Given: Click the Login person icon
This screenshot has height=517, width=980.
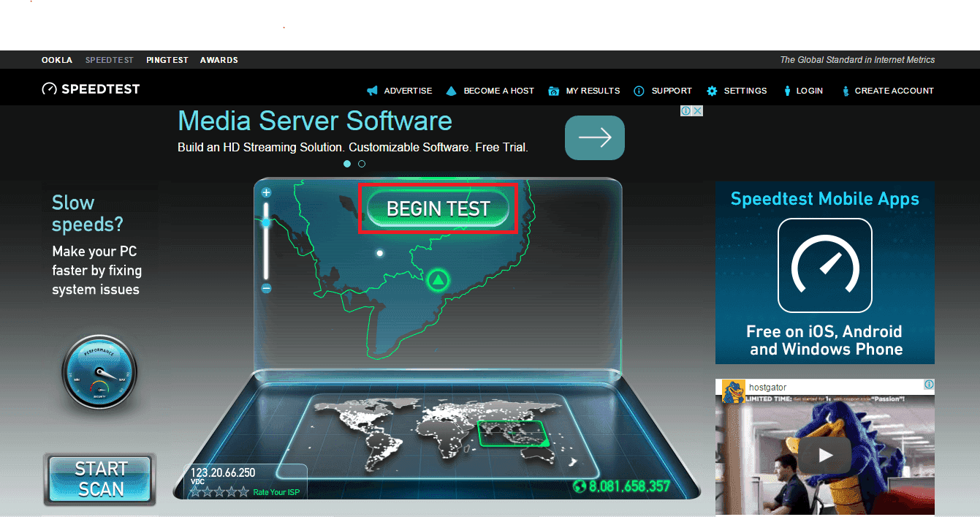Looking at the screenshot, I should (x=787, y=91).
